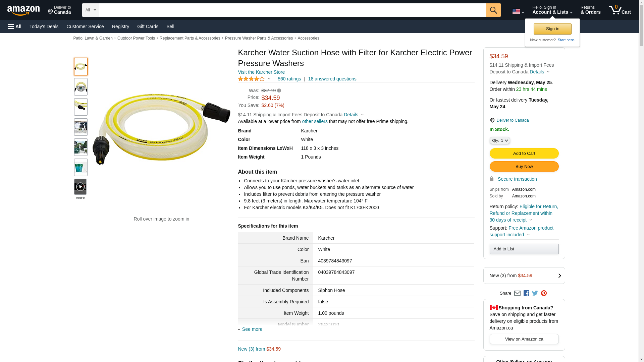
Task: Click the Add to Cart button
Action: (524, 153)
